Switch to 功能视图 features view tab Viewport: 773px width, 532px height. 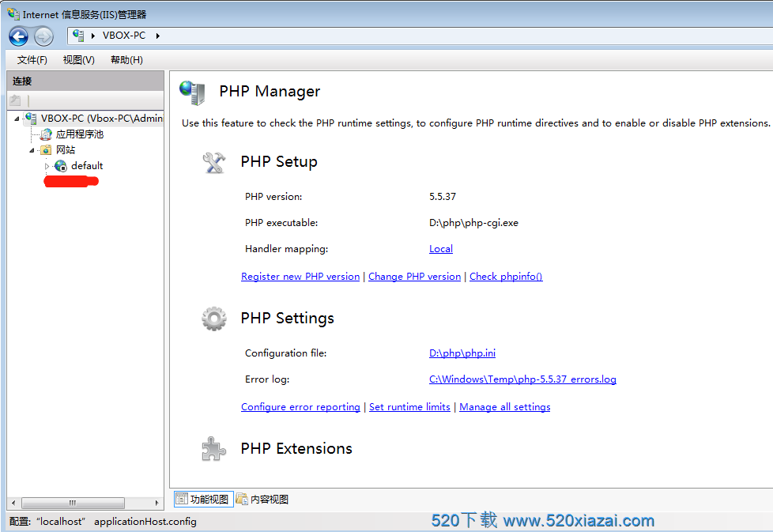point(204,499)
